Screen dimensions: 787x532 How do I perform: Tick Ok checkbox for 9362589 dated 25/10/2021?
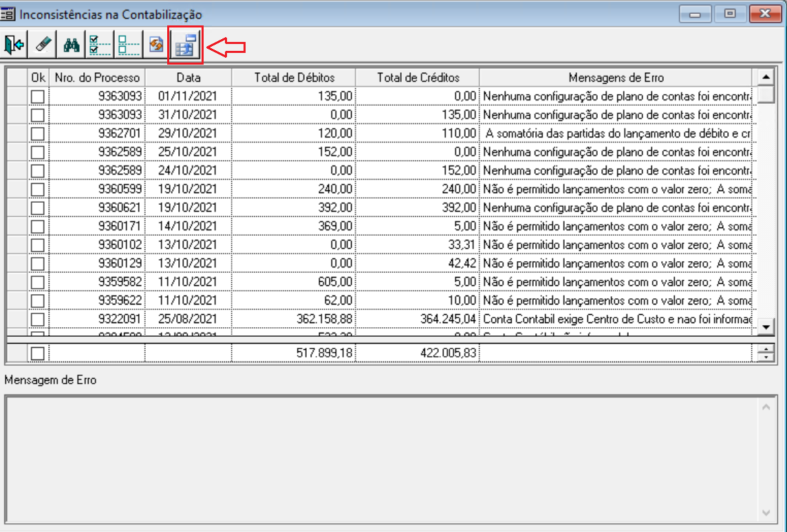click(x=38, y=152)
